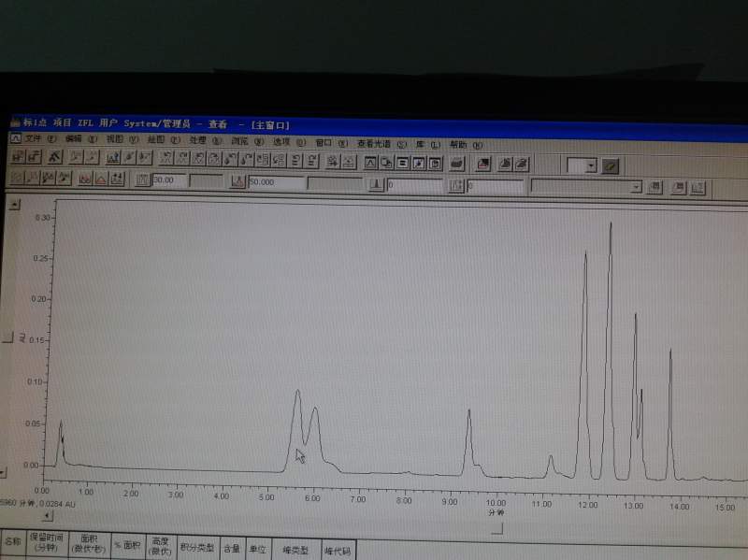
Task: Click the 单位 column header
Action: (258, 549)
